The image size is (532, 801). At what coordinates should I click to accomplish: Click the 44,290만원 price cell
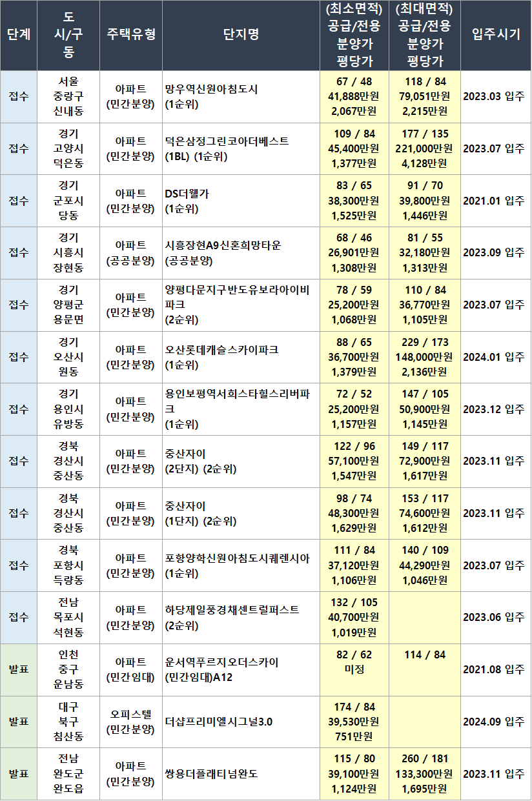pyautogui.click(x=425, y=566)
